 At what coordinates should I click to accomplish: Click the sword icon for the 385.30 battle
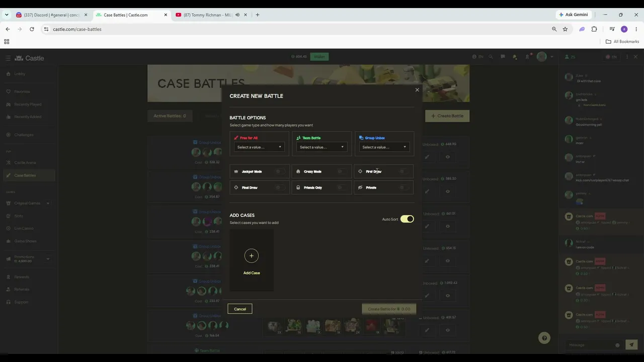coord(427,192)
